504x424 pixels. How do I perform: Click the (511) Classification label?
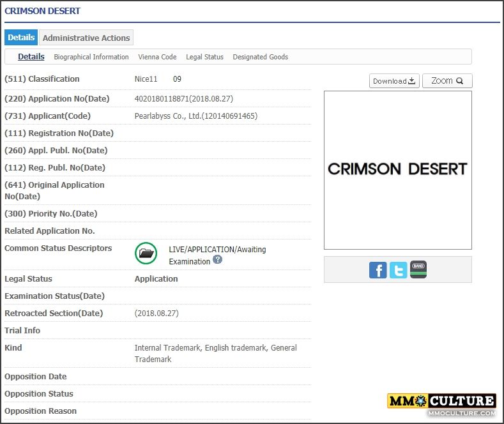42,79
